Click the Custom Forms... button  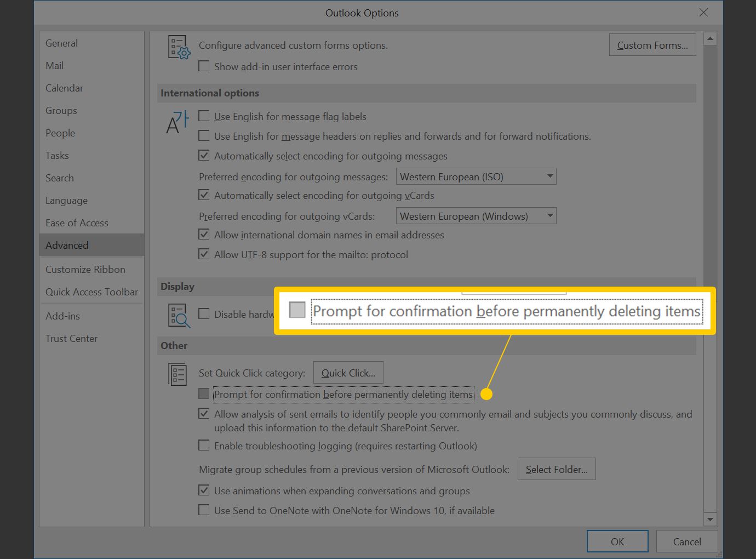click(x=652, y=45)
